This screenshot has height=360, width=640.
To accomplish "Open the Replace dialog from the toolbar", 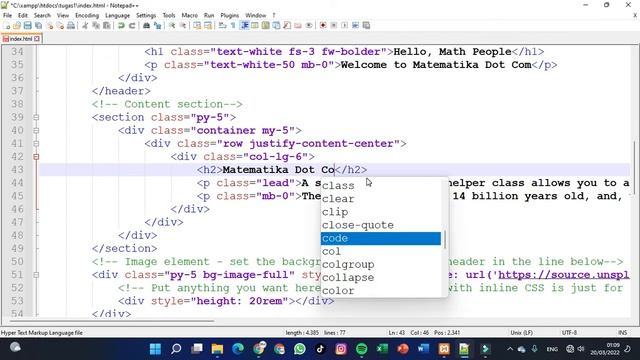I will 157,25.
